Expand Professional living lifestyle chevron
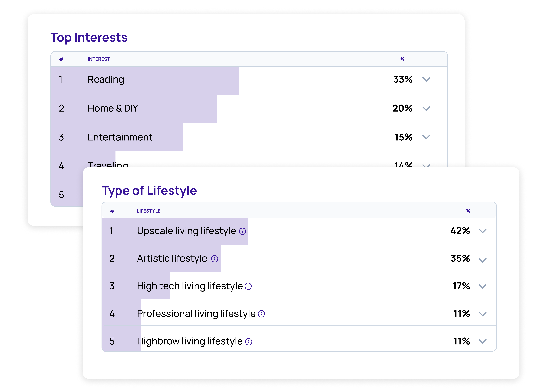The image size is (534, 392). [x=482, y=314]
